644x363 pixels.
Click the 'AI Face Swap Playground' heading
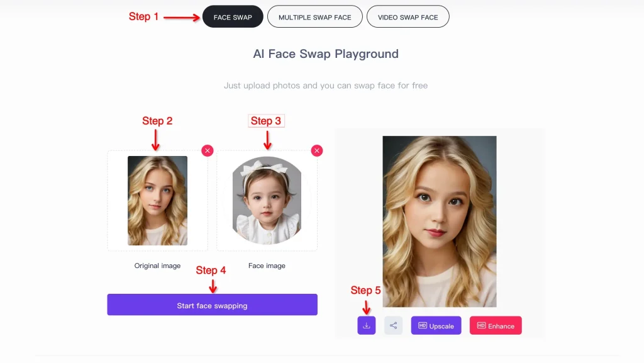click(x=326, y=54)
